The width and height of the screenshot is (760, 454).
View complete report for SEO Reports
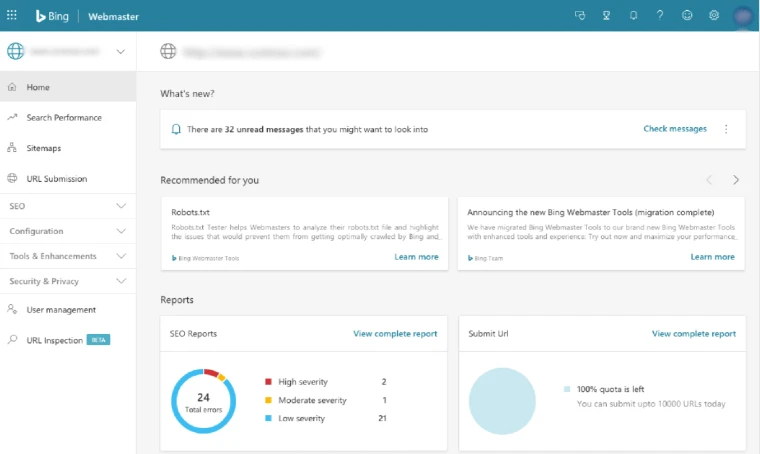(x=395, y=333)
